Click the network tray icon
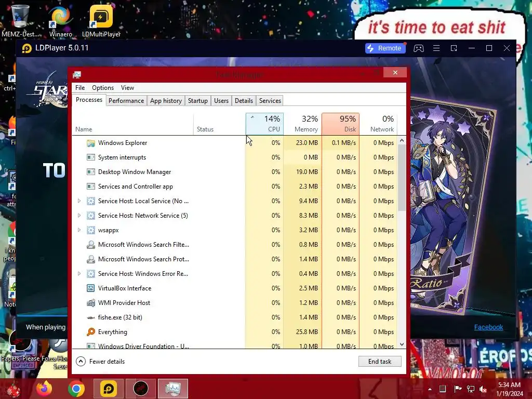Viewport: 532px width, 399px height. click(x=471, y=389)
